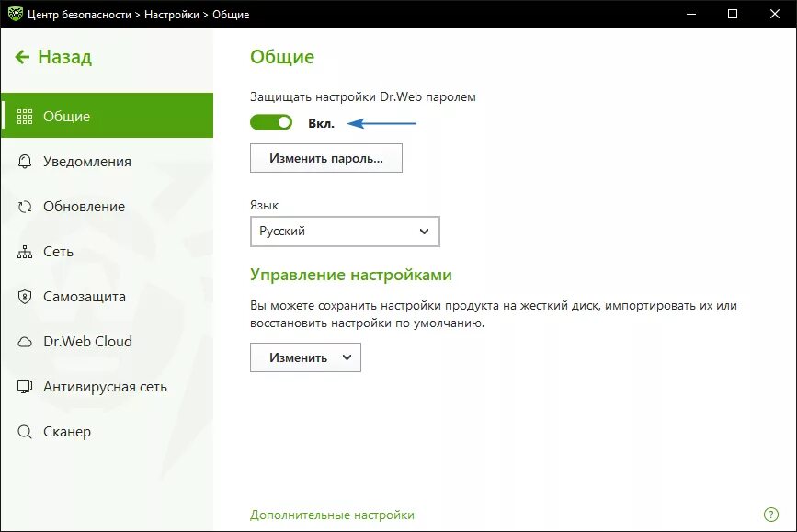The width and height of the screenshot is (797, 532).
Task: Click the monitor icon for Антивирусная сеть
Action: pyautogui.click(x=25, y=387)
